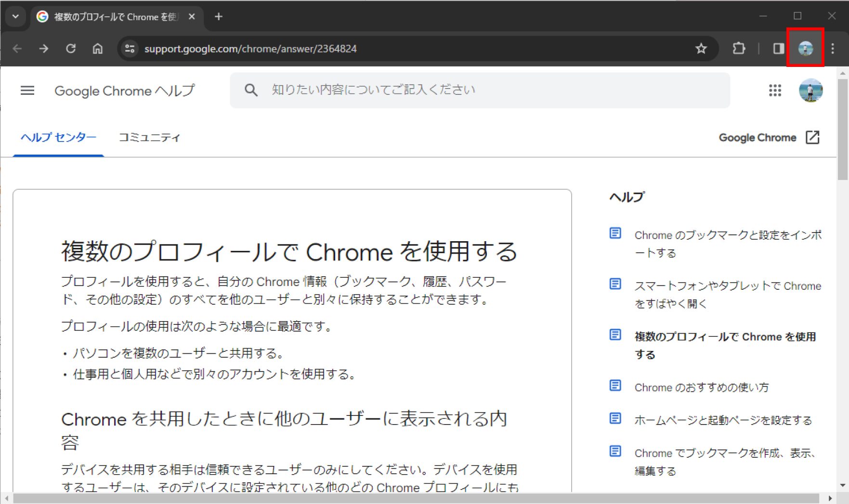Click the horizontal scrollbar right arrow
Viewport: 849px width, 504px height.
830,498
